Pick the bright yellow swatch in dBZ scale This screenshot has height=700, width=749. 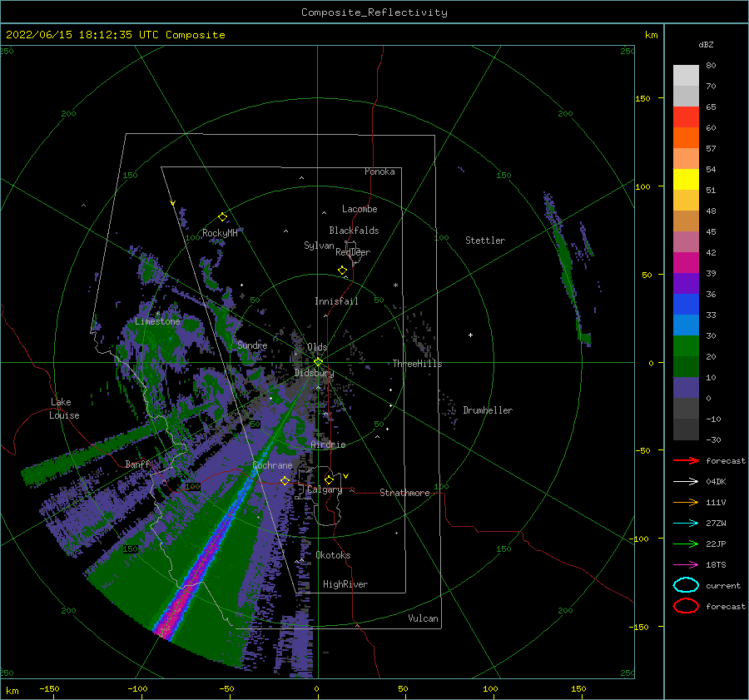tap(686, 179)
